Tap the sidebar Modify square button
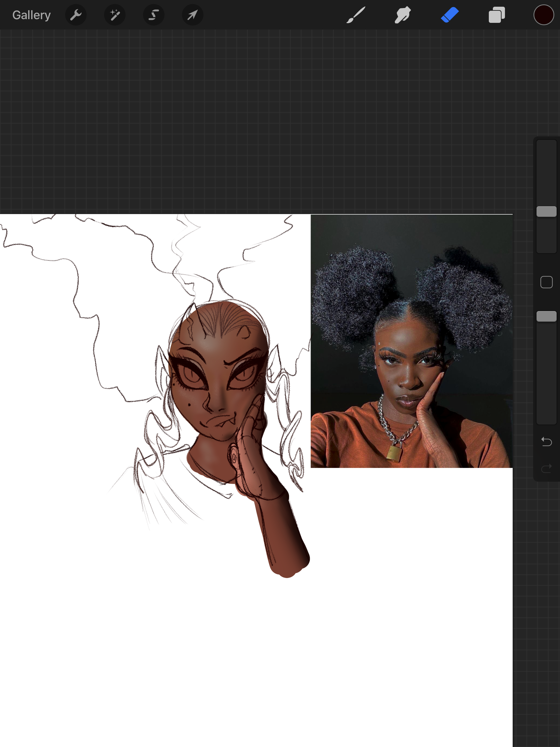The image size is (560, 747). [547, 282]
